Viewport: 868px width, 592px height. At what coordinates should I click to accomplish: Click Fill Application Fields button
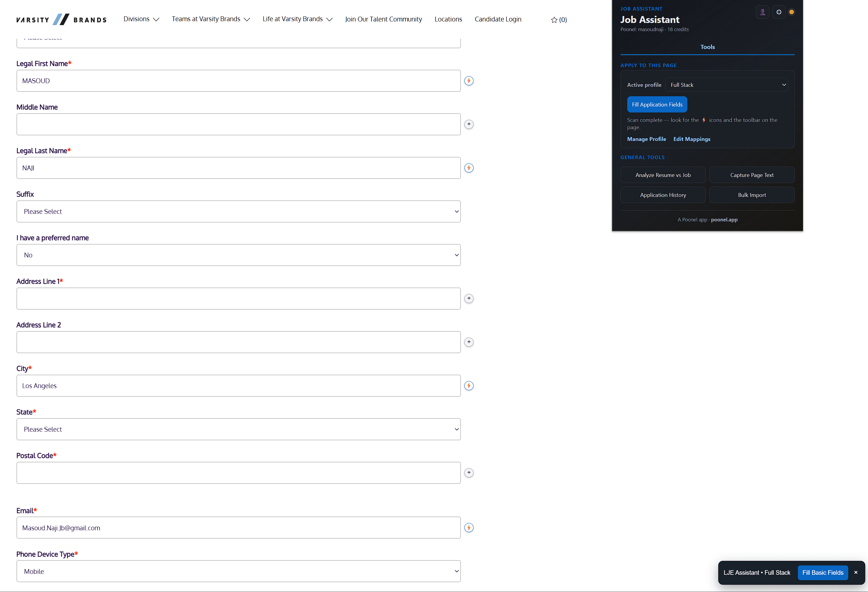pos(657,105)
